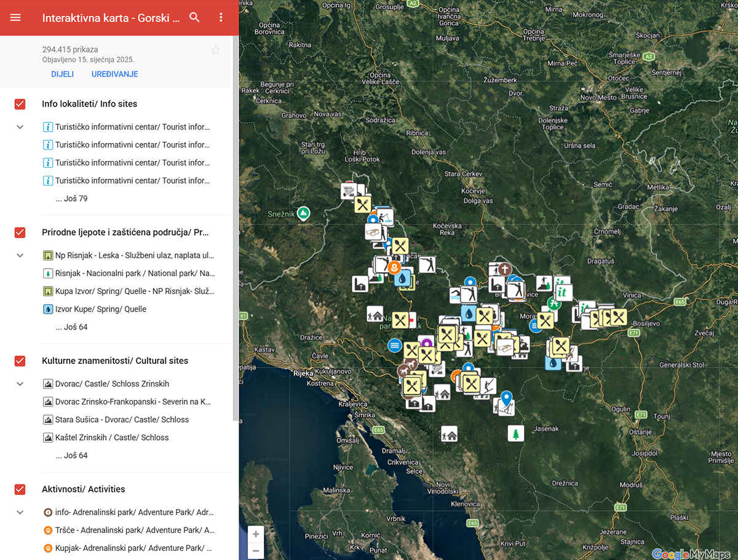
Task: Collapse the Info lokaliteti layer chevron
Action: 20,127
